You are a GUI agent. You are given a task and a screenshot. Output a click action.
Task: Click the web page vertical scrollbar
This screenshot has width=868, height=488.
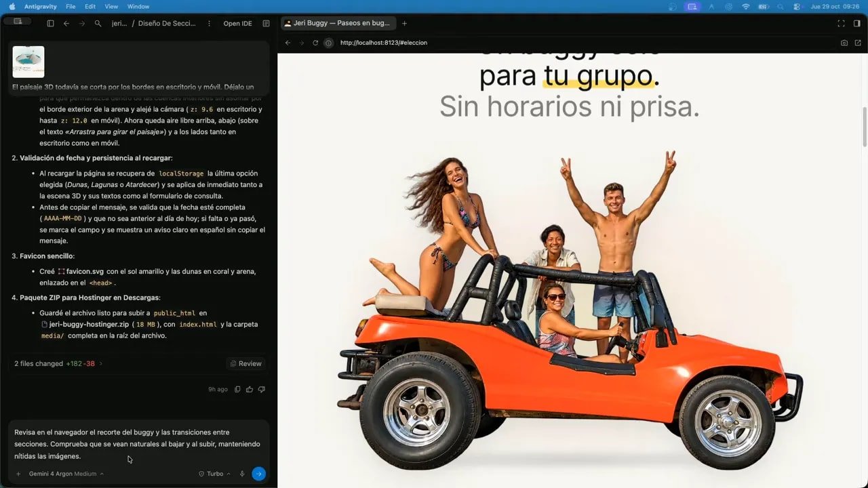[x=865, y=126]
